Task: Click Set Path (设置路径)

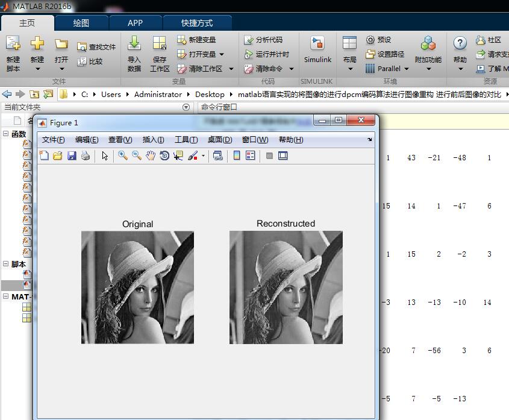Action: [385, 54]
